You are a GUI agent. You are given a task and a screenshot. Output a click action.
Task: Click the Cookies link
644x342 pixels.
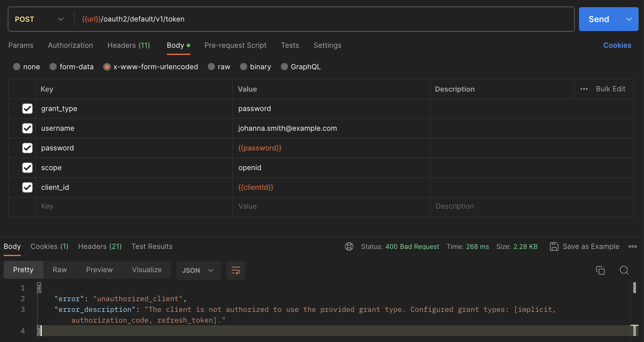(617, 45)
